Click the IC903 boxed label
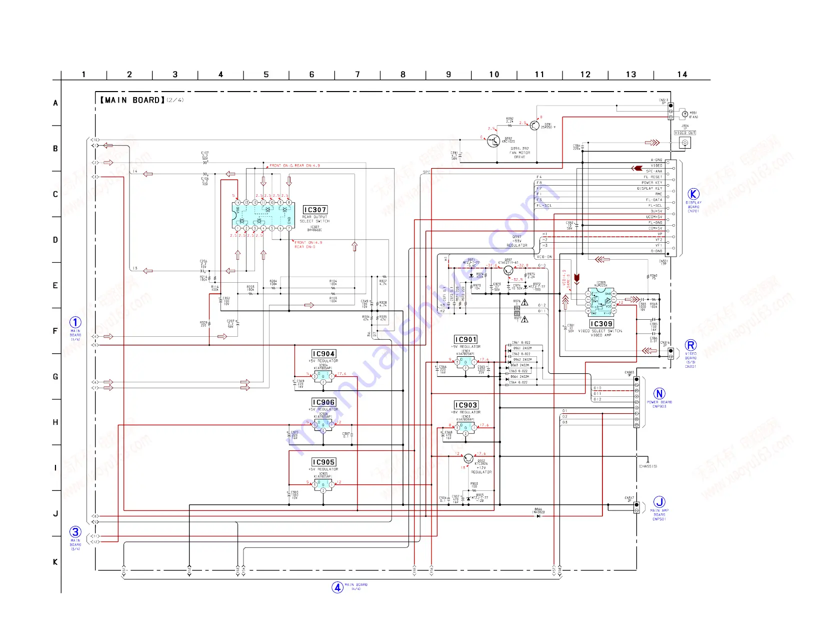 [x=466, y=405]
